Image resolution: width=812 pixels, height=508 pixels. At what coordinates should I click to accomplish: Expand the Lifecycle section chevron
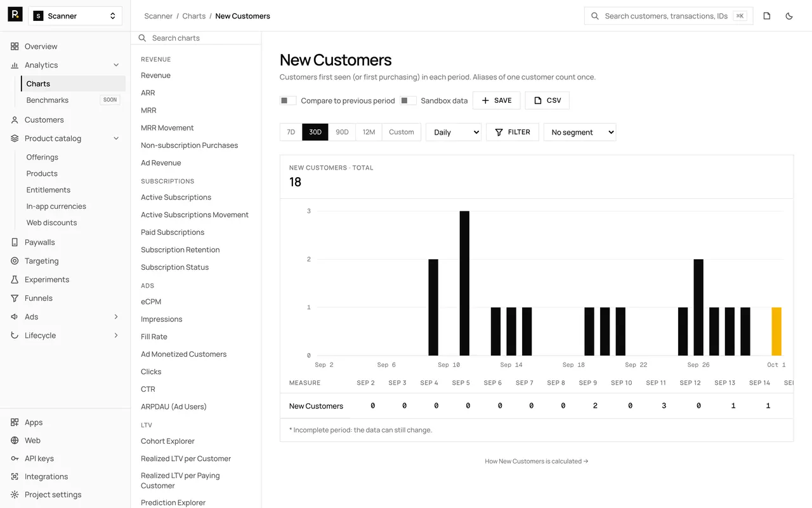116,335
